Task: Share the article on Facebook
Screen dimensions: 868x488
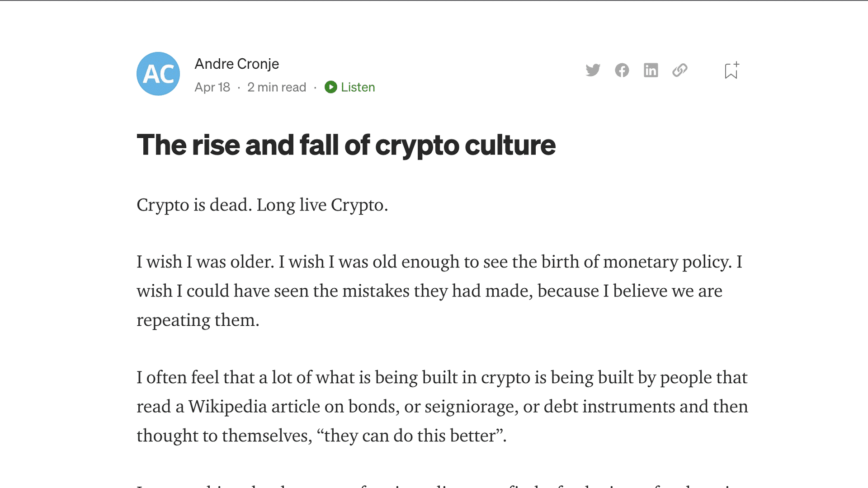Action: (622, 70)
